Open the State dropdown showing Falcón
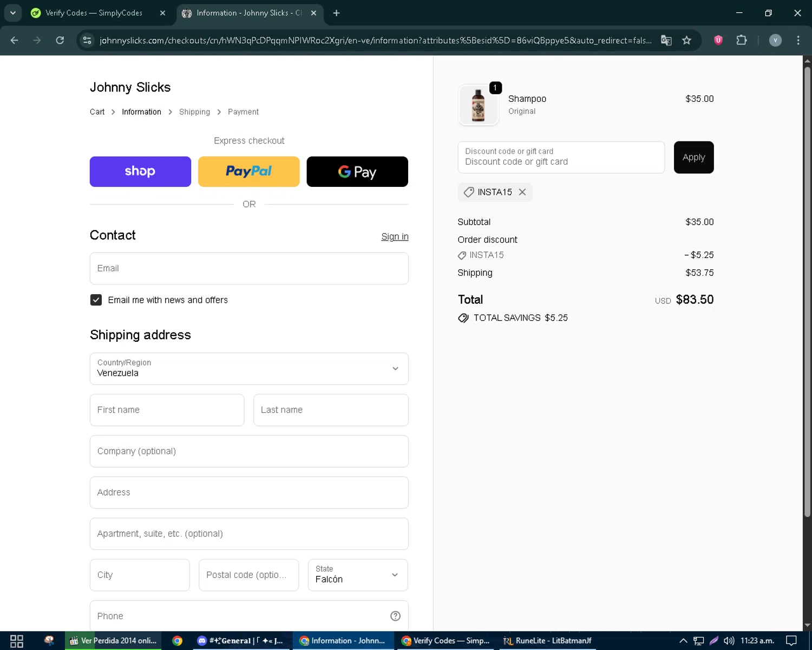The image size is (812, 650). tap(358, 575)
